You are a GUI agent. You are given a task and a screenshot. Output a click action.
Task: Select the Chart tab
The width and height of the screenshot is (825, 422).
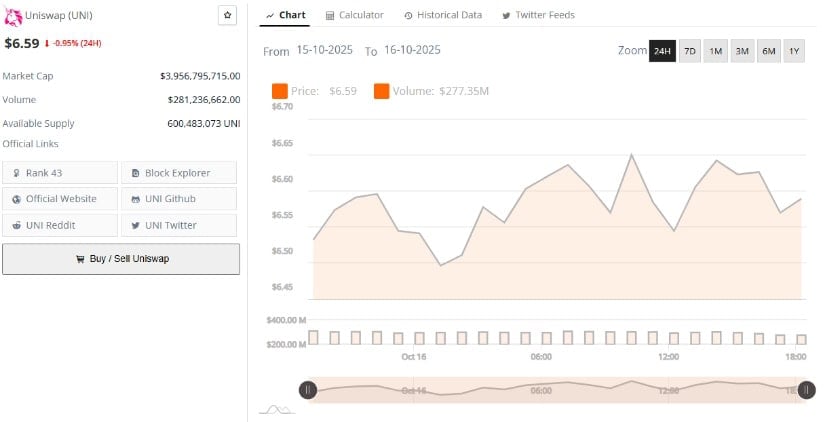(x=286, y=15)
